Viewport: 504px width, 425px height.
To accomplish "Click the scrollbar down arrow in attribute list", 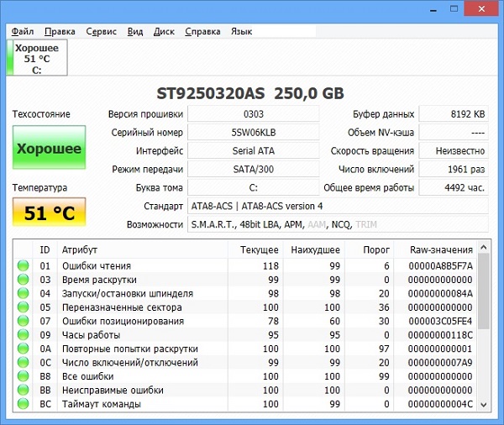I will click(484, 405).
